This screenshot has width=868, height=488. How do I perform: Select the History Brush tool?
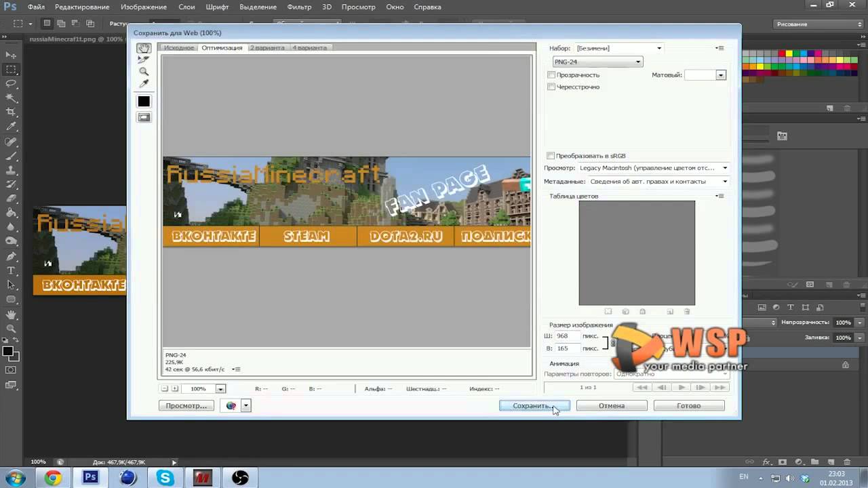point(11,184)
